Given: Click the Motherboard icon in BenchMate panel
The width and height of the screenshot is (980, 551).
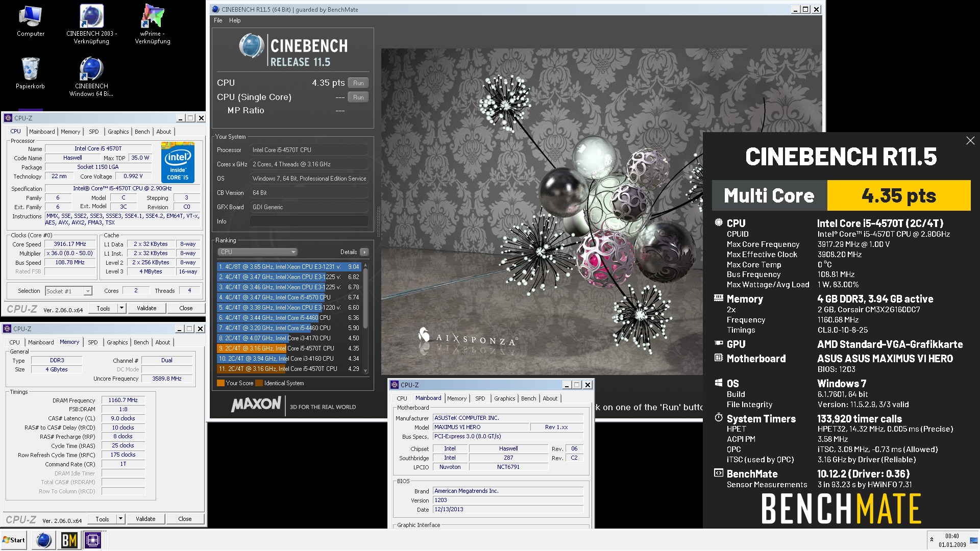Looking at the screenshot, I should click(719, 358).
